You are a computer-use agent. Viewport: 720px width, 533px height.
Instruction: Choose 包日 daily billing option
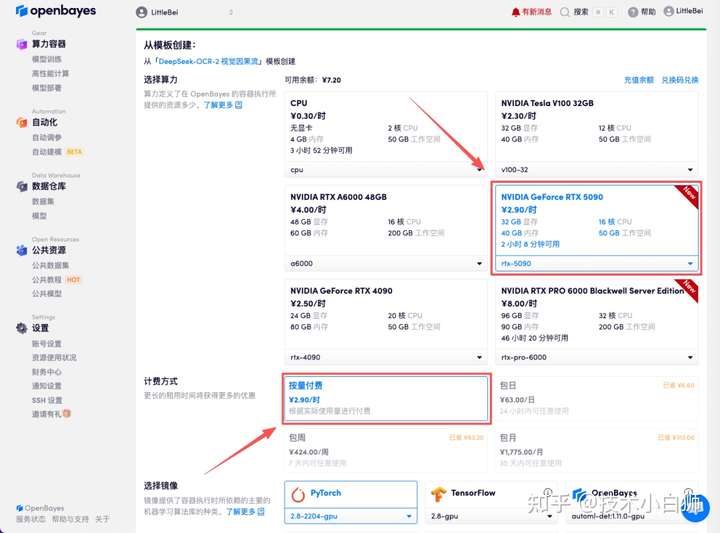(596, 398)
